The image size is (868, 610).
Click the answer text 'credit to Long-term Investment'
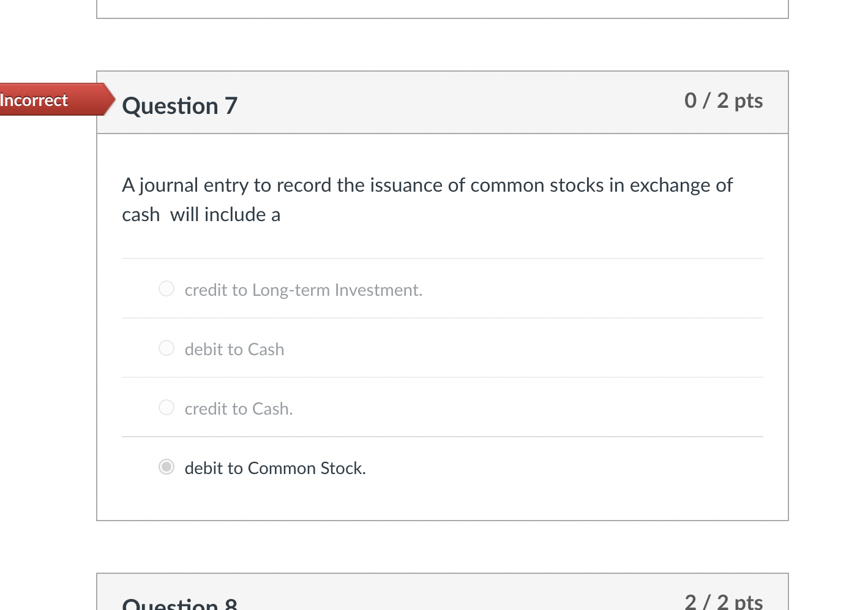coord(303,290)
